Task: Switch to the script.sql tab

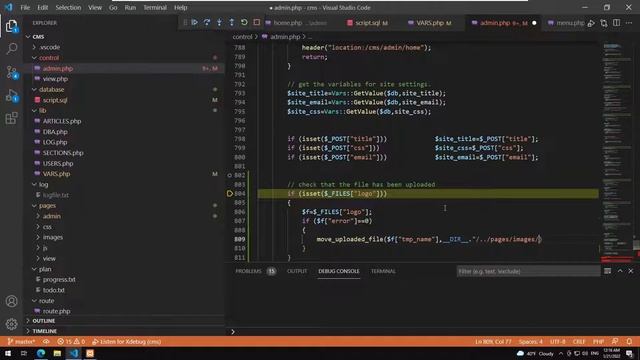Action: (367, 23)
